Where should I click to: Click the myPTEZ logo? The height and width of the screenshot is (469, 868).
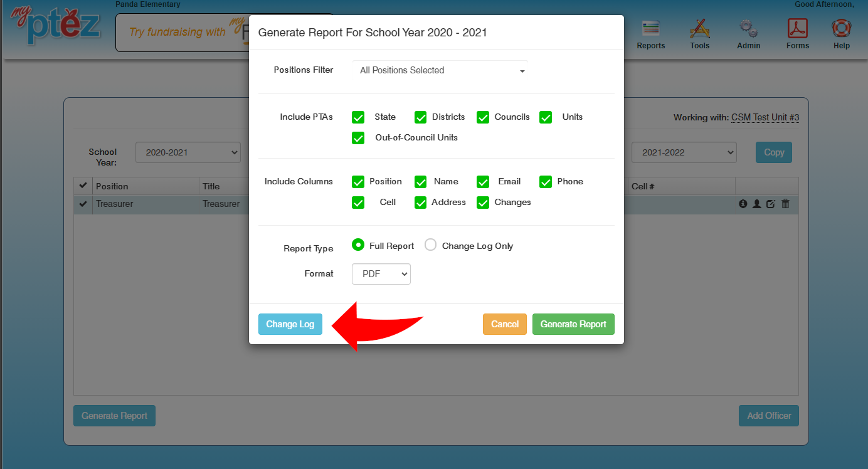pyautogui.click(x=55, y=25)
